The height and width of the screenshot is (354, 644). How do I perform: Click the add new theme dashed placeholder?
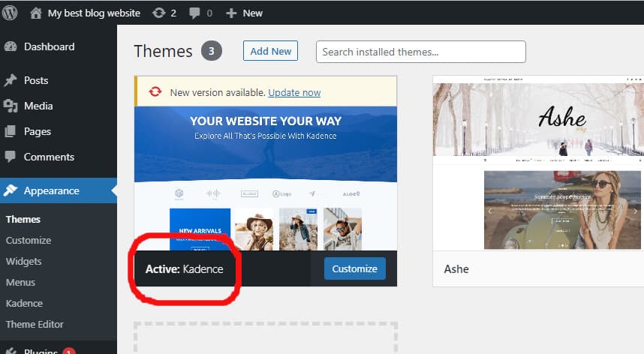click(x=265, y=337)
